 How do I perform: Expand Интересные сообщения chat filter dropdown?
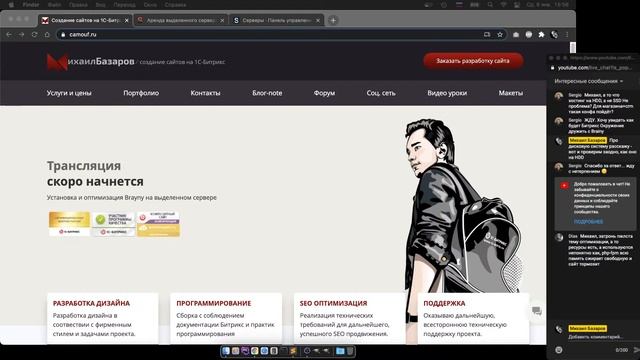coord(589,81)
